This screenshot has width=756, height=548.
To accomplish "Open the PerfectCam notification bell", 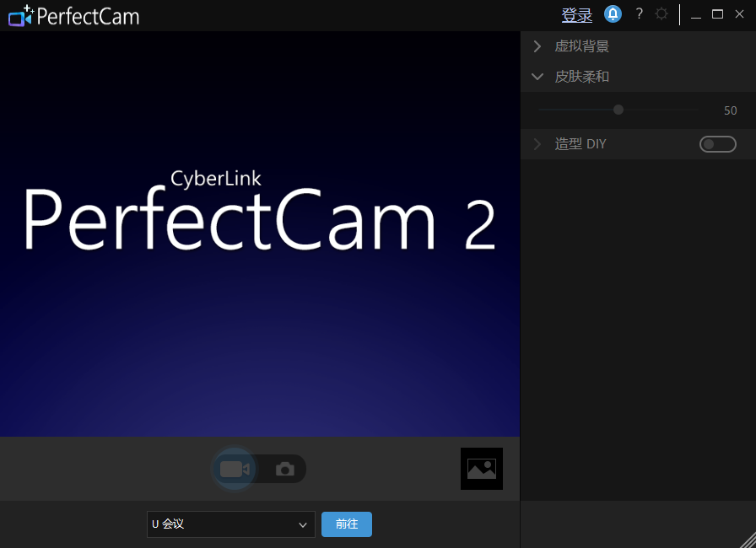I will 613,13.
